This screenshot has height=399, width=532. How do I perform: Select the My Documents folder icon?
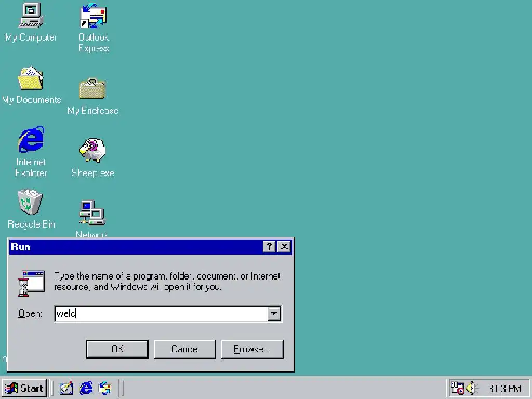click(x=31, y=78)
